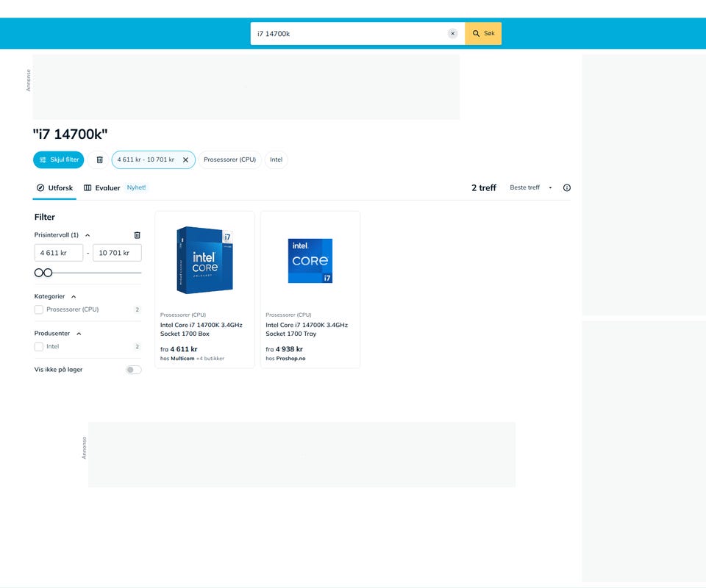Click the fra 4 938 kr price
This screenshot has width=706, height=588.
[x=284, y=349]
